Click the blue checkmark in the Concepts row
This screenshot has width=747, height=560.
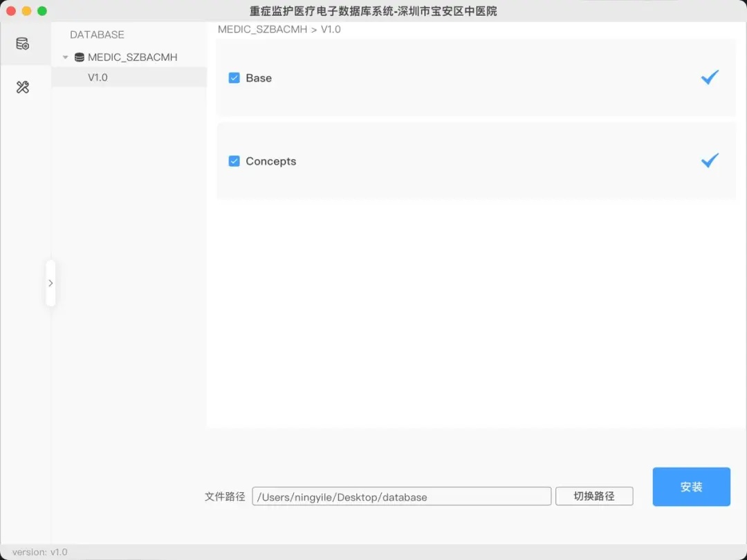click(x=710, y=160)
